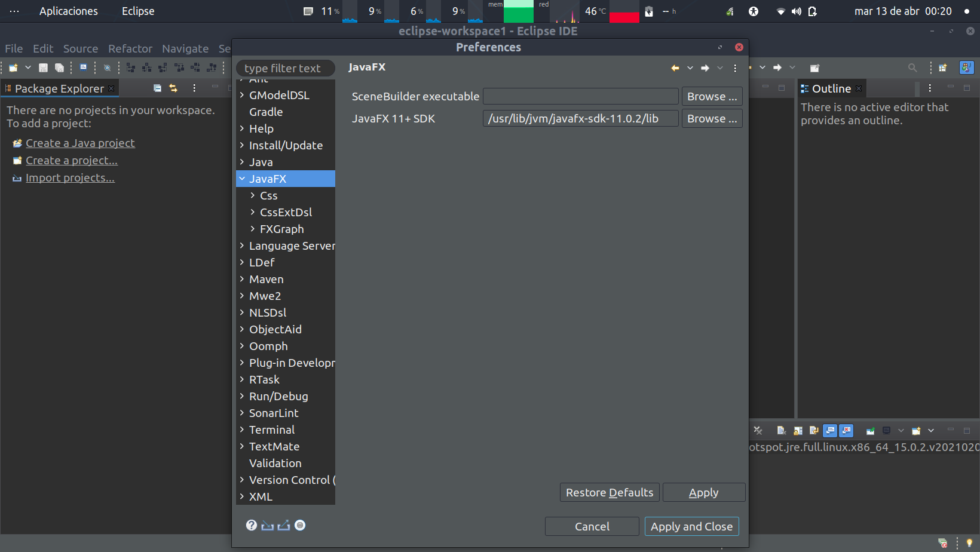The height and width of the screenshot is (552, 980).
Task: Click the export preferences icon
Action: pos(284,525)
